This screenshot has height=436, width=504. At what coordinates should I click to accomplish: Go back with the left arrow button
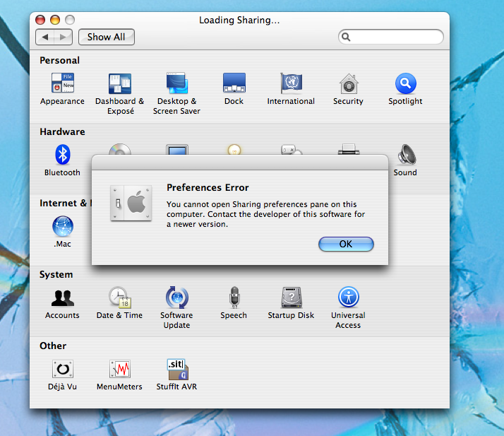click(45, 37)
